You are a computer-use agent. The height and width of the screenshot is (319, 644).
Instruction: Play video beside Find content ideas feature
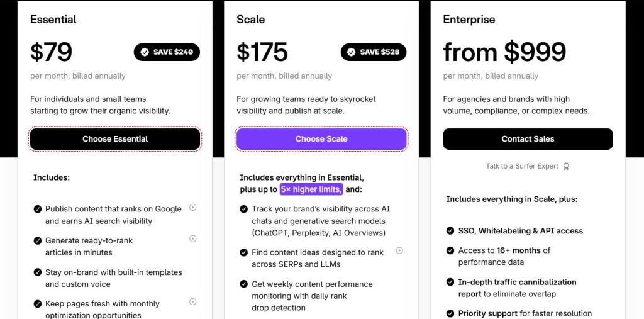coord(399,250)
